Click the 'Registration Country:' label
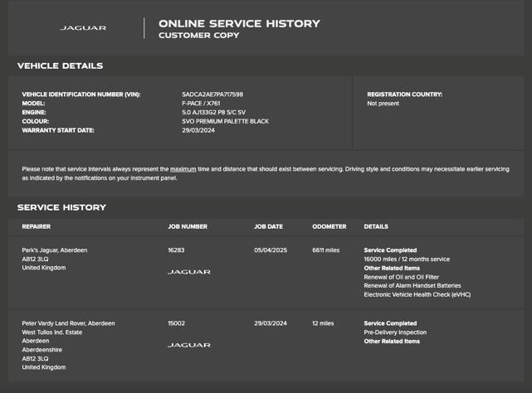This screenshot has width=532, height=393. [405, 95]
